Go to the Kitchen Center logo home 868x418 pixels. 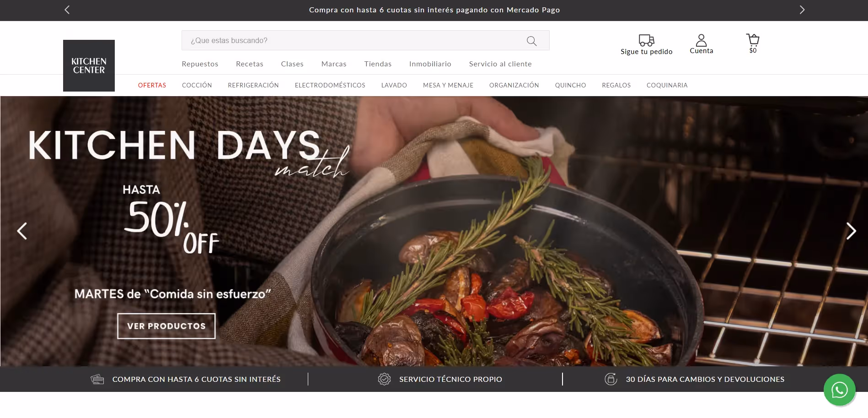point(89,65)
